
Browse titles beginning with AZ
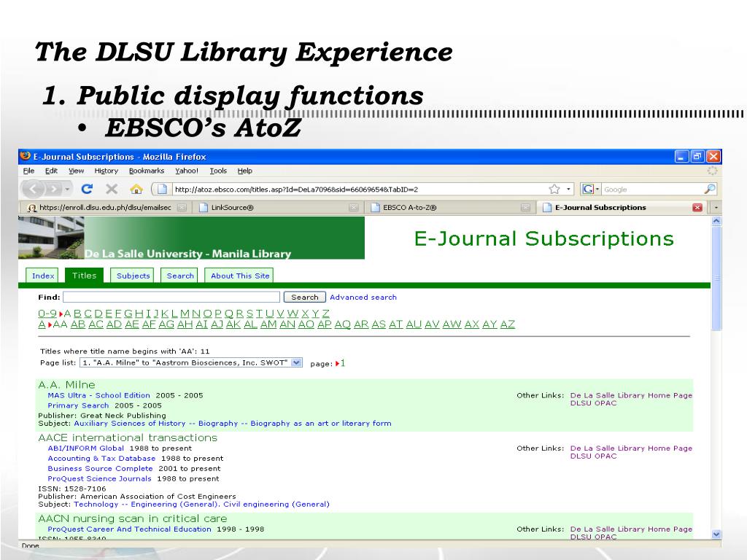coord(508,324)
